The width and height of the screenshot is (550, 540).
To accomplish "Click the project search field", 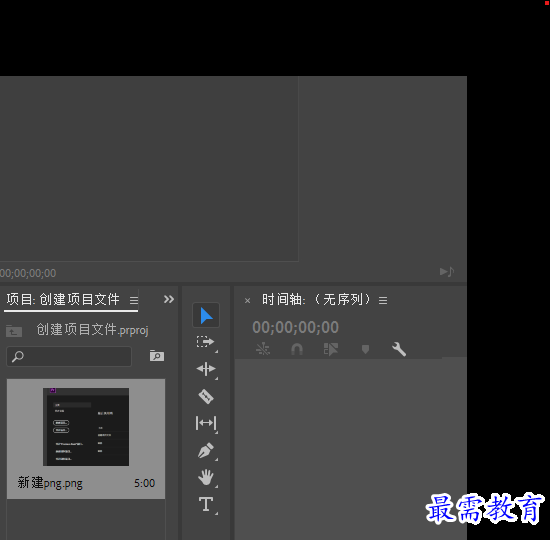I will (x=69, y=356).
